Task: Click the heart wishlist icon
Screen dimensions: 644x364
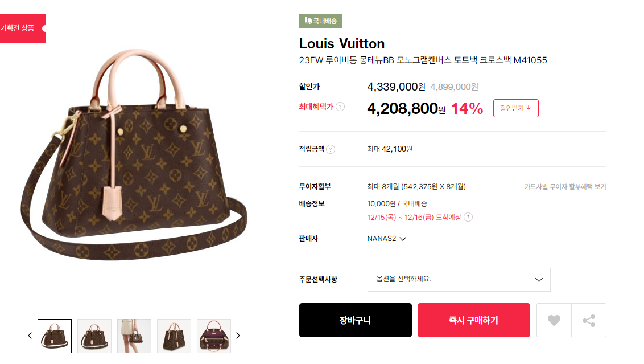Action: pos(554,320)
